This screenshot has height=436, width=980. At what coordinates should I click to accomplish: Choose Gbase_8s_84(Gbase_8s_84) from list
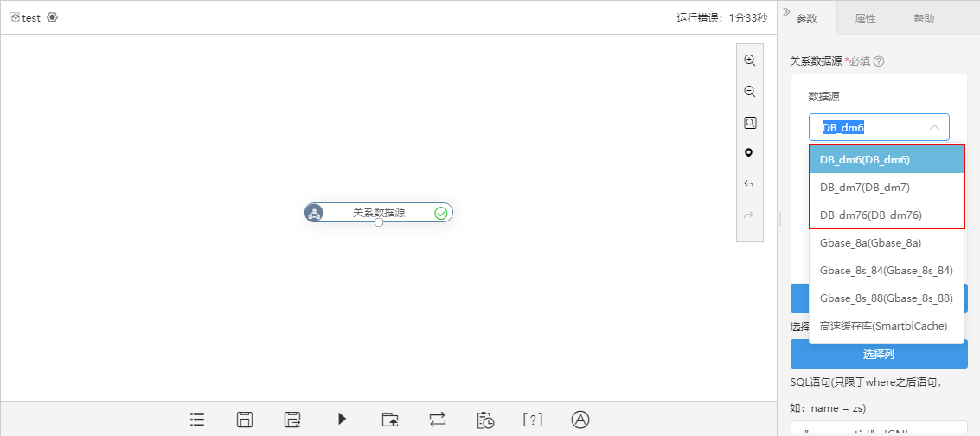[887, 271]
